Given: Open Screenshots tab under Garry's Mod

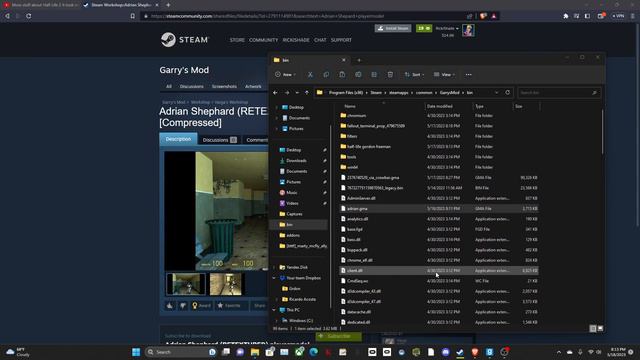Looking at the screenshot, I should point(224,87).
